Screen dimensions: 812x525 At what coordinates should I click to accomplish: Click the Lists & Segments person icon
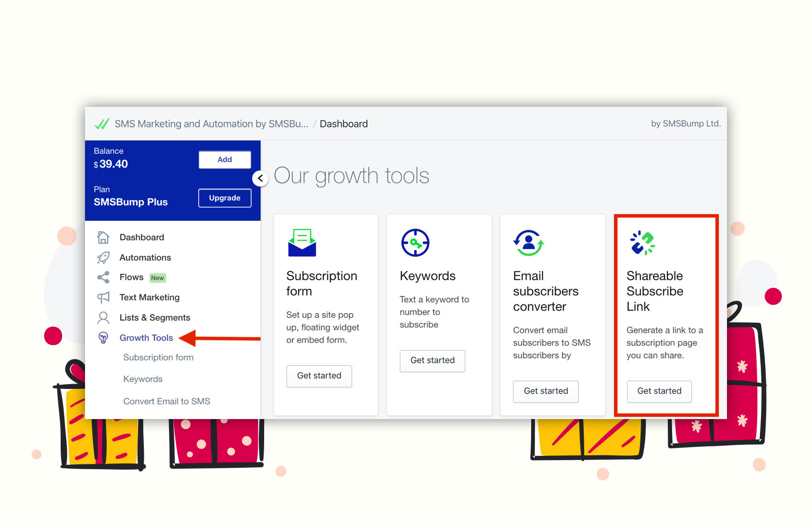pos(103,317)
